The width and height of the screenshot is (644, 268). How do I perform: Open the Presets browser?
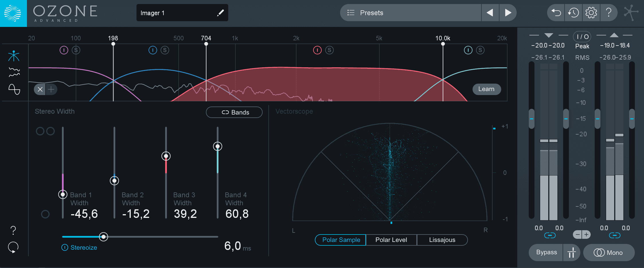coord(411,13)
